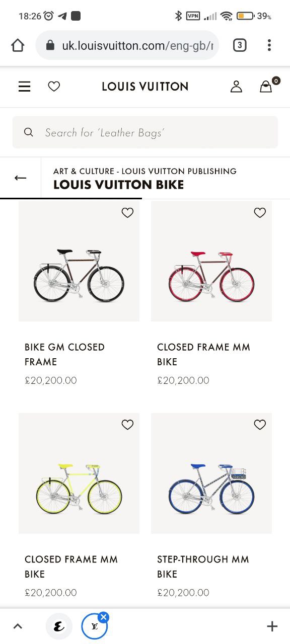Favorite the yellow Closed Frame MM Bike
Screen dimensions: 290x644
click(127, 425)
